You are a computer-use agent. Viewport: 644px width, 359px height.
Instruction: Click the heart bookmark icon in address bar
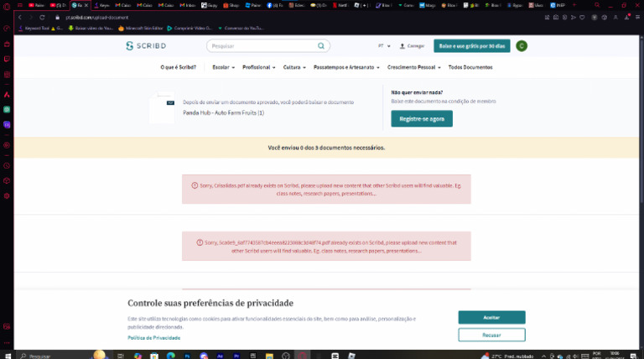(582, 18)
